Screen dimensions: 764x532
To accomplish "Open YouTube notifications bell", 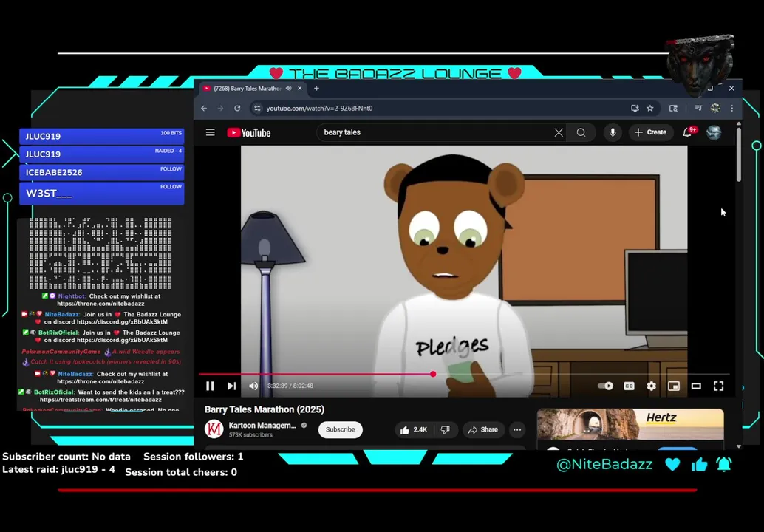I will [687, 132].
